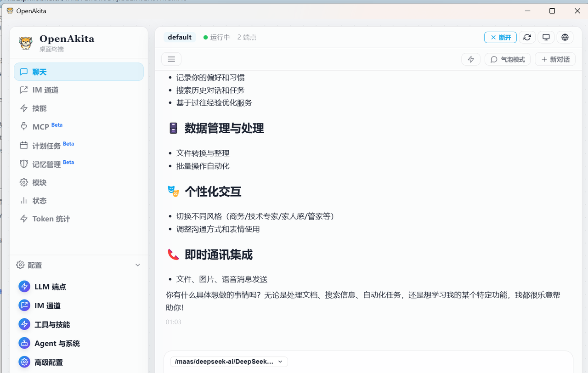Open the MCP Beta page

pyautogui.click(x=79, y=126)
